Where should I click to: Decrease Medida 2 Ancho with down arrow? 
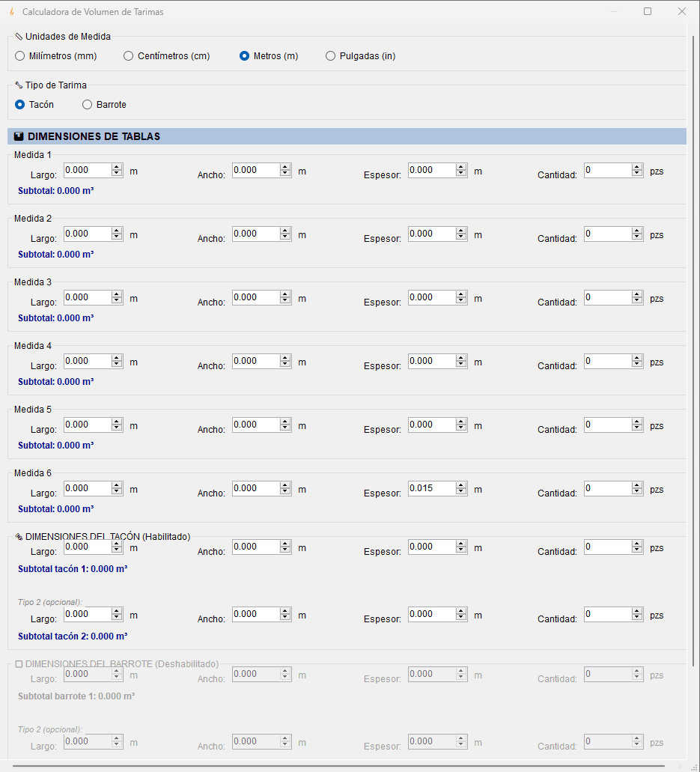(x=285, y=237)
